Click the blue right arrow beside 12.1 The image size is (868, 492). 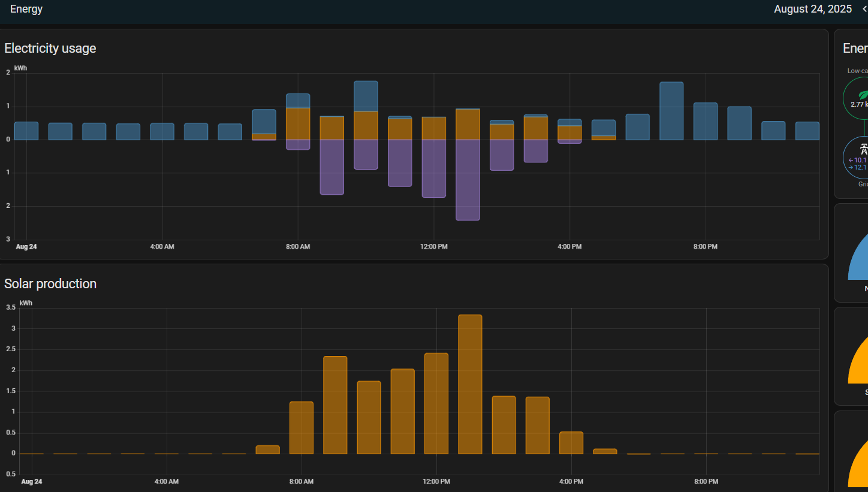pos(851,167)
